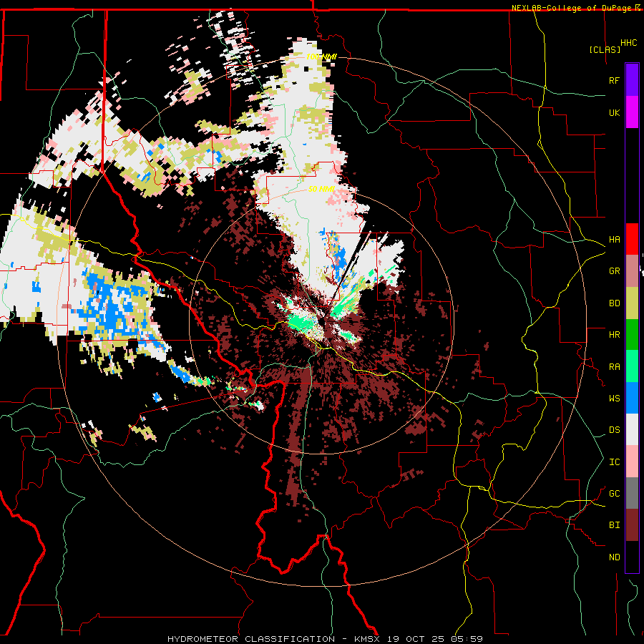This screenshot has width=644, height=644.
Task: Select the magenta UK legend swatch
Action: (x=632, y=112)
